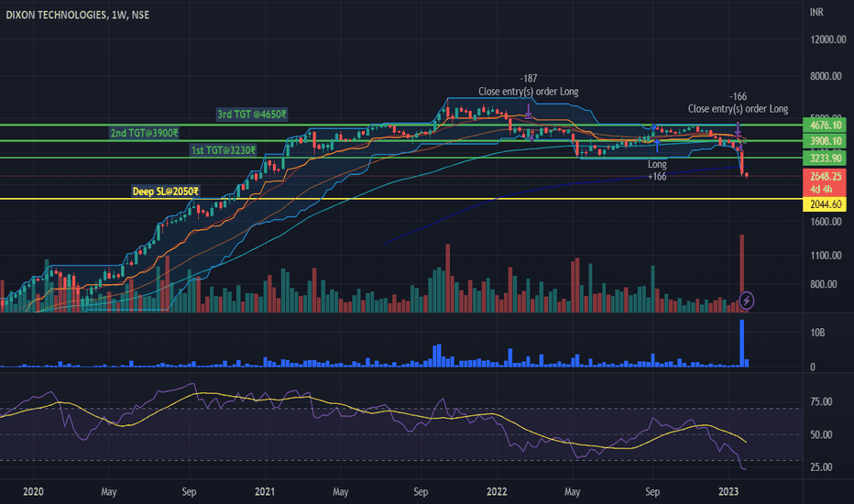
Task: Click the 3rd TGT @4650₹ label
Action: [x=252, y=115]
